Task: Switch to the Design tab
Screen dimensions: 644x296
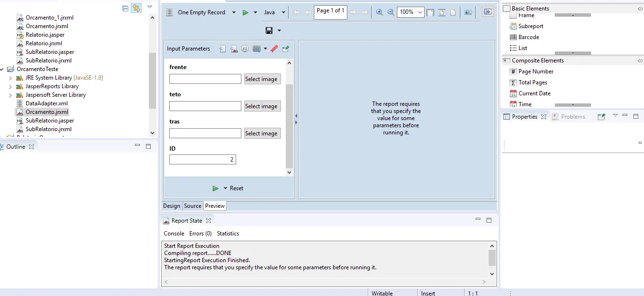Action: 172,206
